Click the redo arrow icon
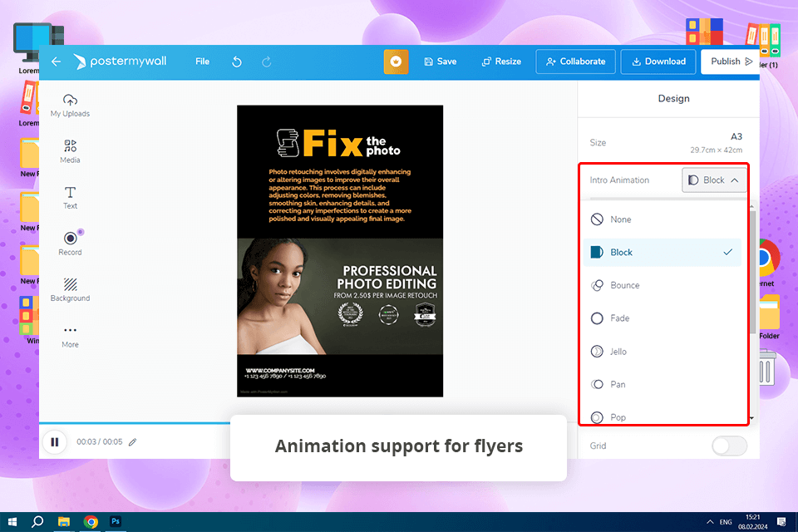Screen dimensions: 798x532 [x=266, y=62]
